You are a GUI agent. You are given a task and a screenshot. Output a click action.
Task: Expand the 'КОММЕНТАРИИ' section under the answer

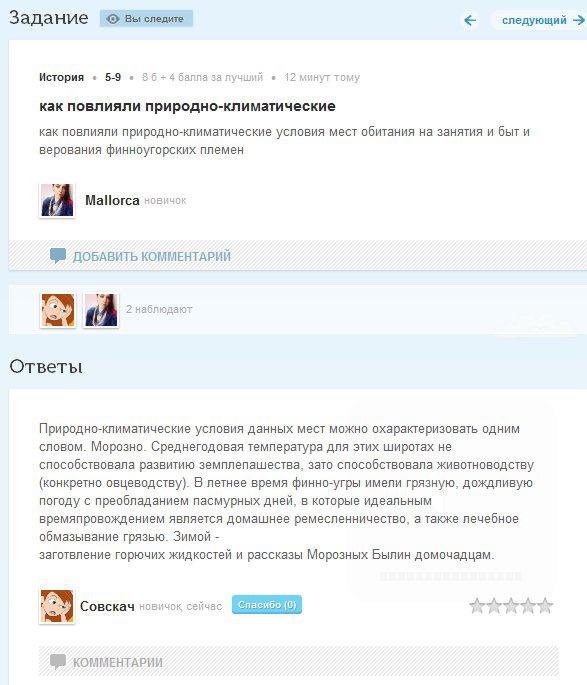coord(117,662)
